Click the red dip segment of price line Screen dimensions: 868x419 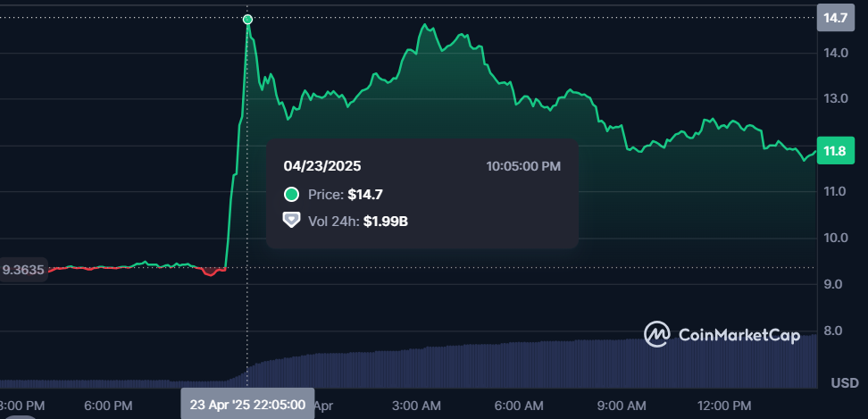[x=211, y=272]
